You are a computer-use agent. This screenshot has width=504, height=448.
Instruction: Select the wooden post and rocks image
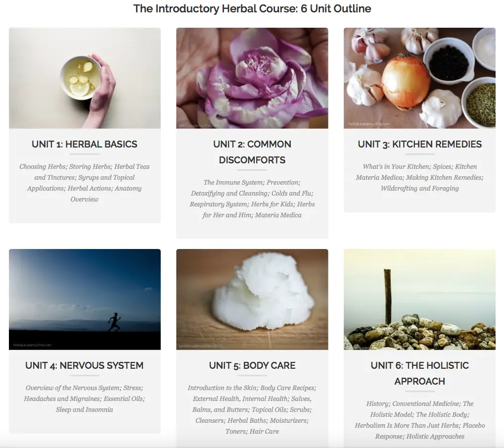pyautogui.click(x=419, y=299)
